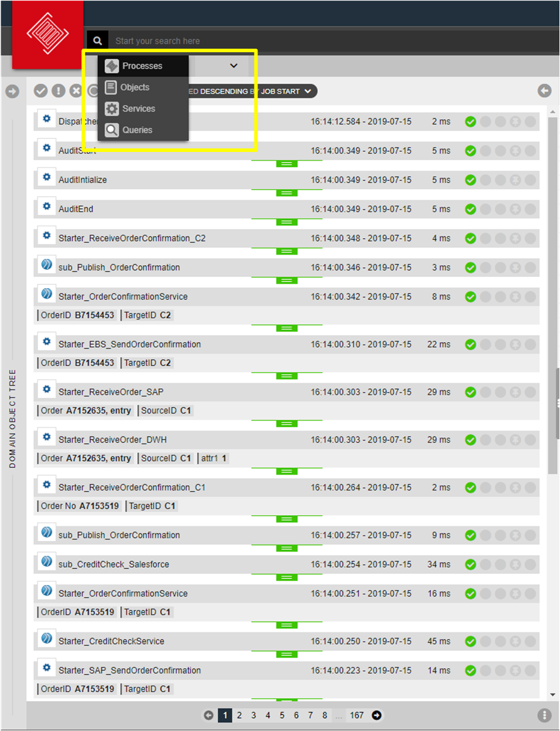Expand green handle below Starter_EBS_SendOrderConfirmation row

[x=287, y=376]
